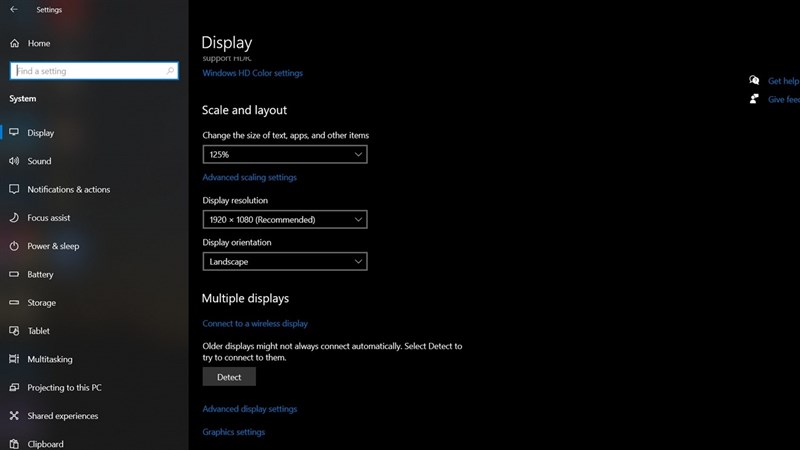The width and height of the screenshot is (800, 450).
Task: Click the Storage drive icon
Action: click(14, 303)
